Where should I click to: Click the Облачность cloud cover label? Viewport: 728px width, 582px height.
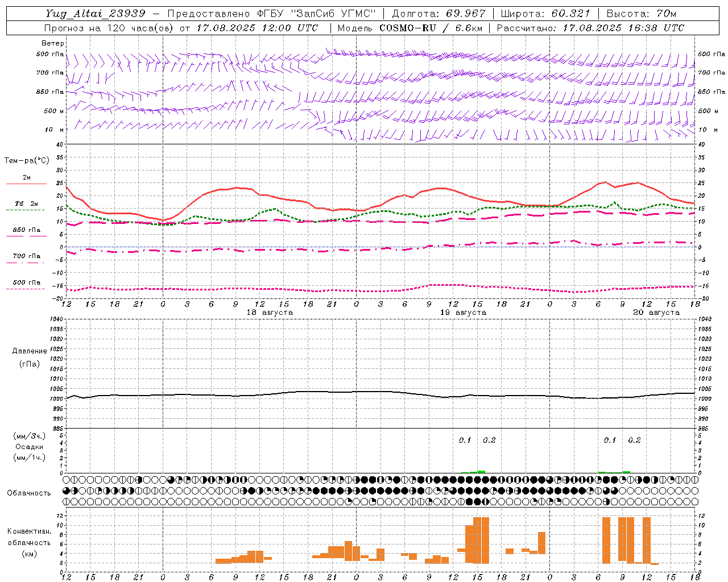pos(29,493)
